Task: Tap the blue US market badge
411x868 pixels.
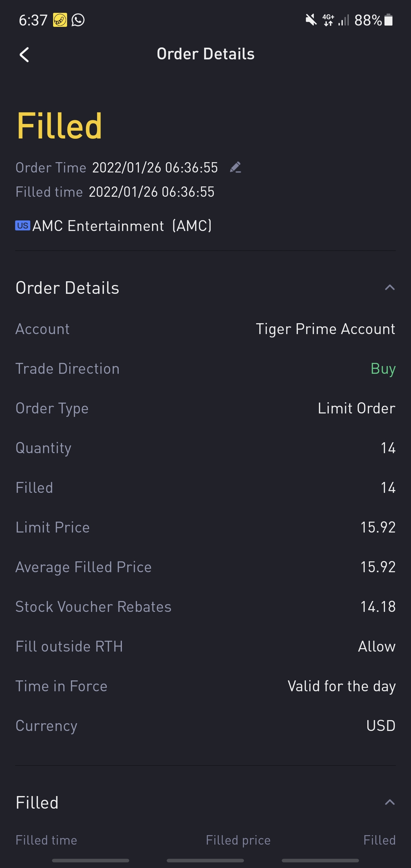Action: coord(23,226)
